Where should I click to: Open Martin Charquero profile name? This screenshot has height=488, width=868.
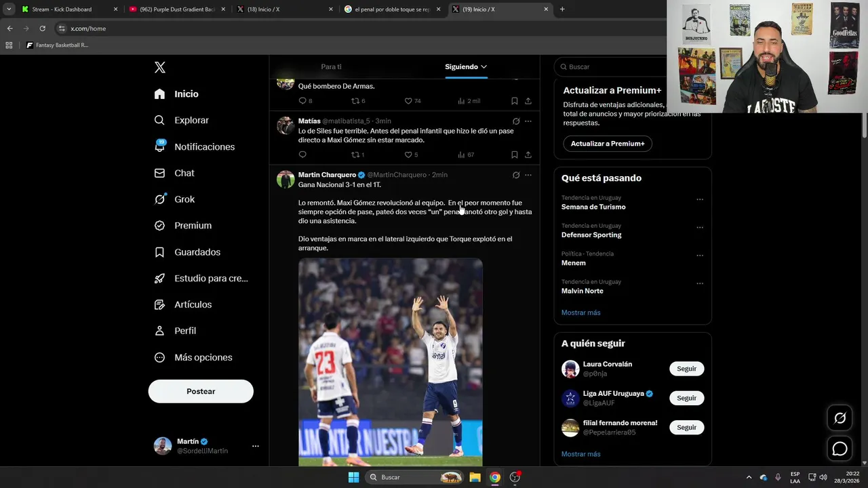[x=327, y=175]
